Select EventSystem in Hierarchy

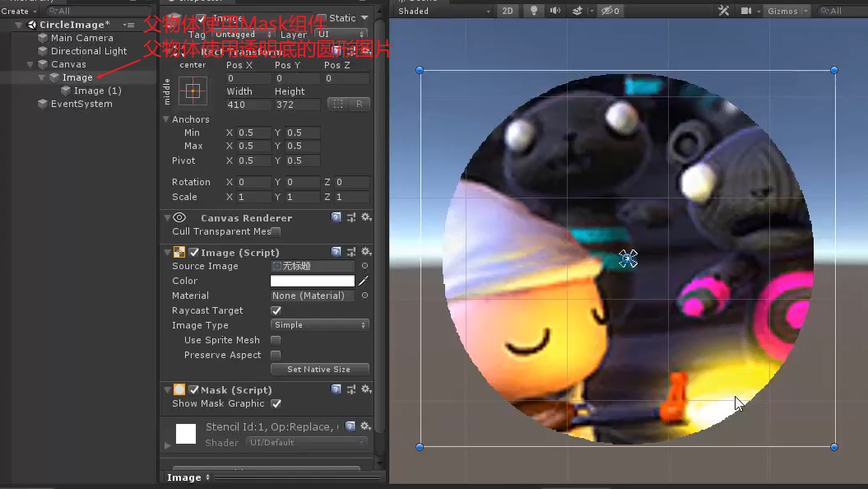(81, 104)
